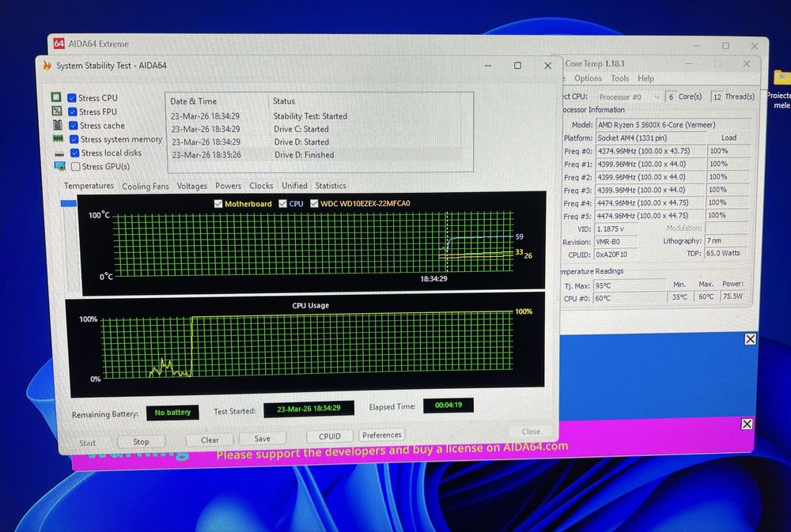
Task: Click the 'Status' column header
Action: click(x=284, y=101)
